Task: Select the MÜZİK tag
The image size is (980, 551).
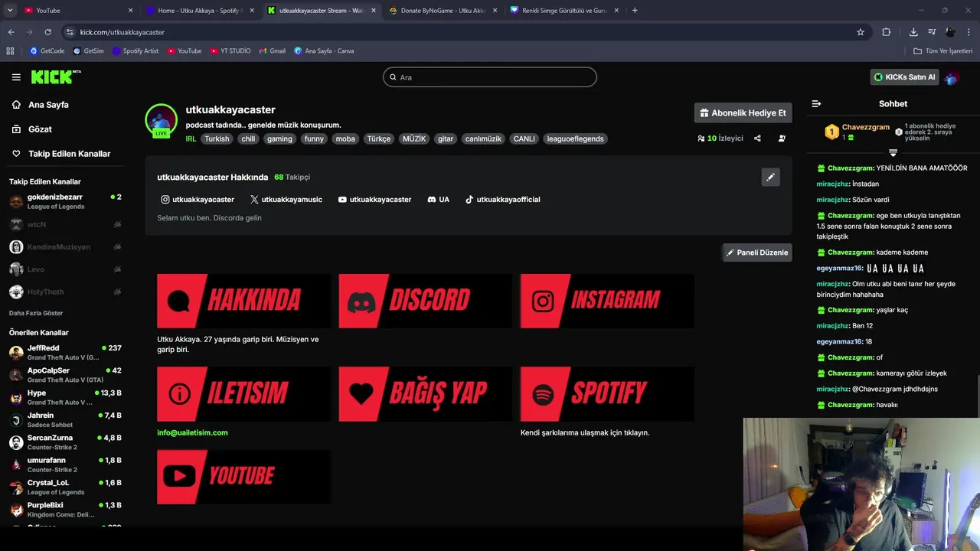Action: (414, 139)
